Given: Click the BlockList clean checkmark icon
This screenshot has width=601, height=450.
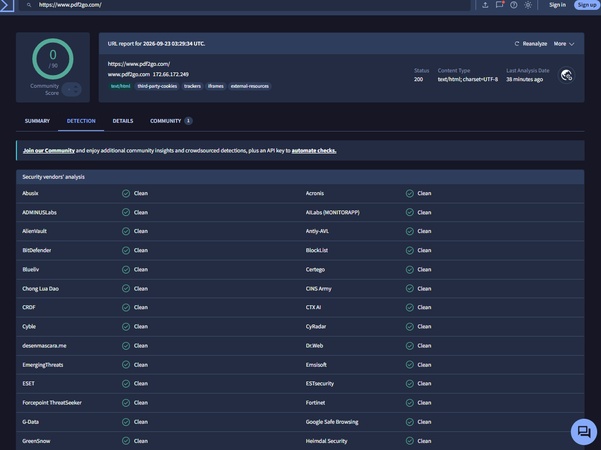Looking at the screenshot, I should 409,250.
